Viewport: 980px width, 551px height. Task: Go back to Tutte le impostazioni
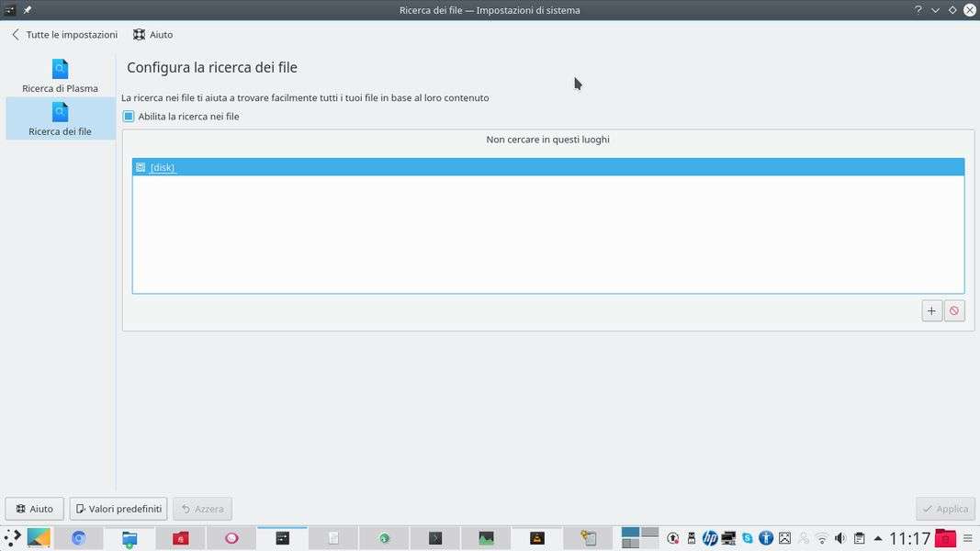(64, 34)
